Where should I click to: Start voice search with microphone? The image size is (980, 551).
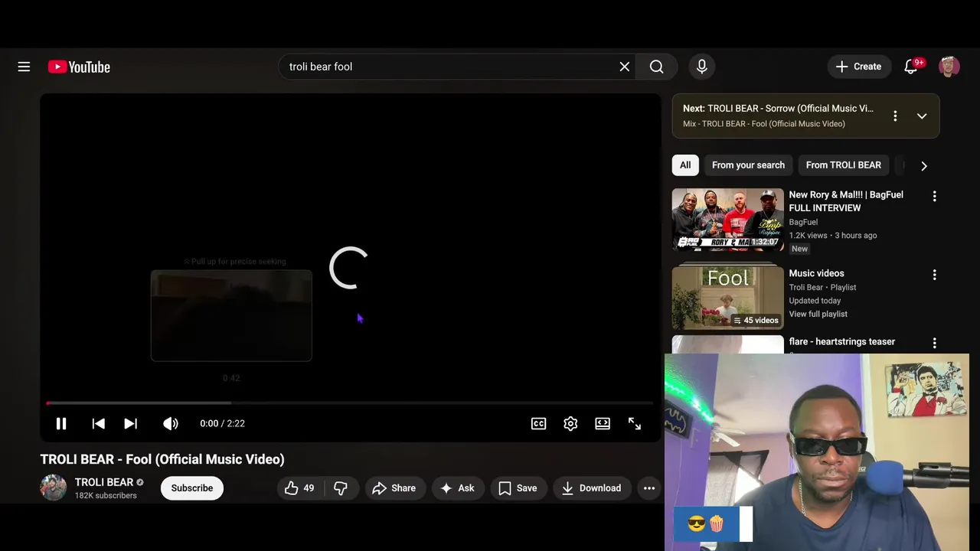[x=702, y=67]
